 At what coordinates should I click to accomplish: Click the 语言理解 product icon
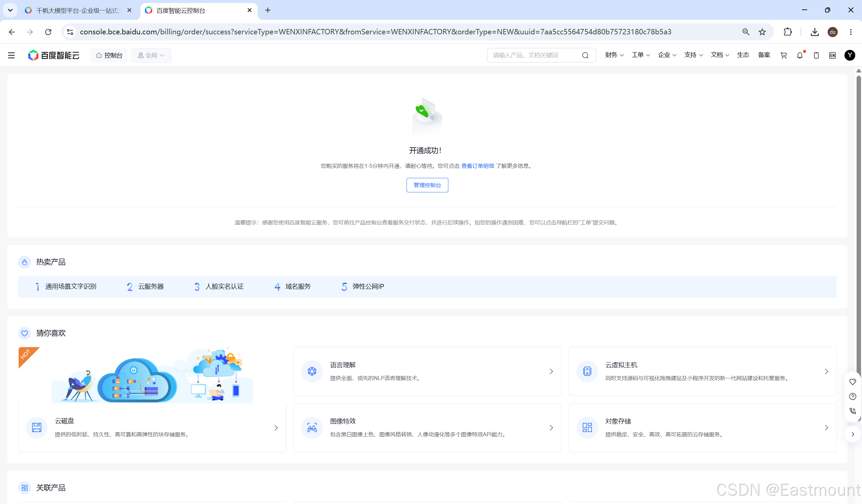pos(312,371)
